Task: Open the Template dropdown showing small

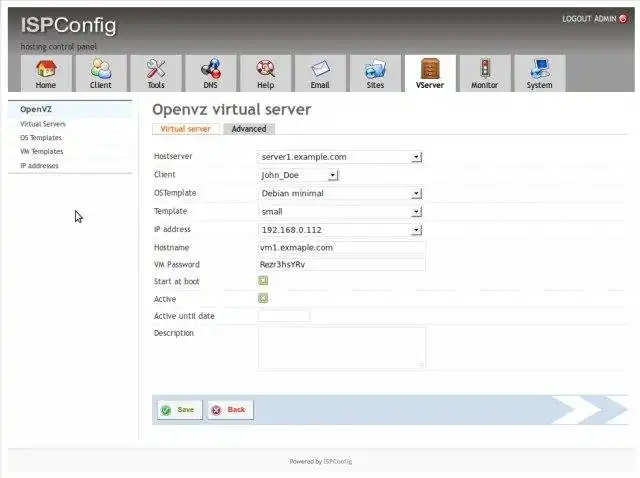Action: (340, 211)
